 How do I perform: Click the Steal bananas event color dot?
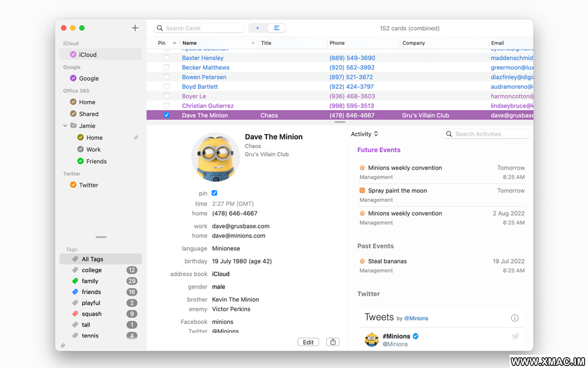362,261
